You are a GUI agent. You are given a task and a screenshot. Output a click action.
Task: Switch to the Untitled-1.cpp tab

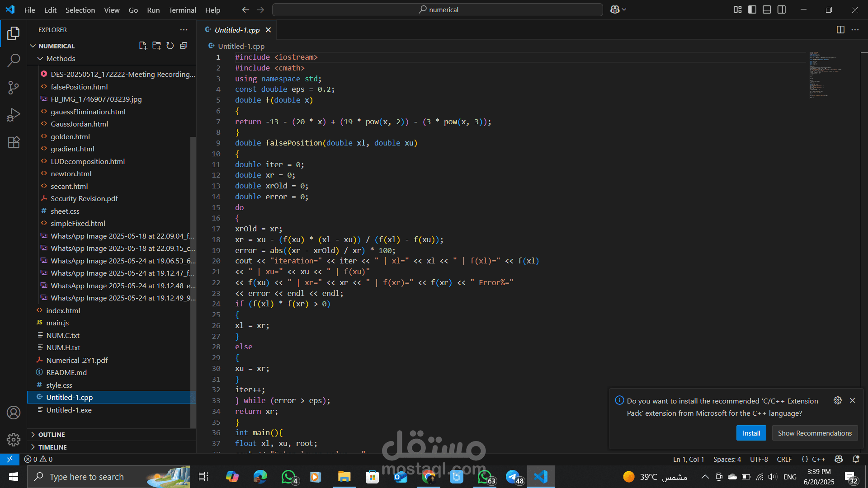click(237, 30)
